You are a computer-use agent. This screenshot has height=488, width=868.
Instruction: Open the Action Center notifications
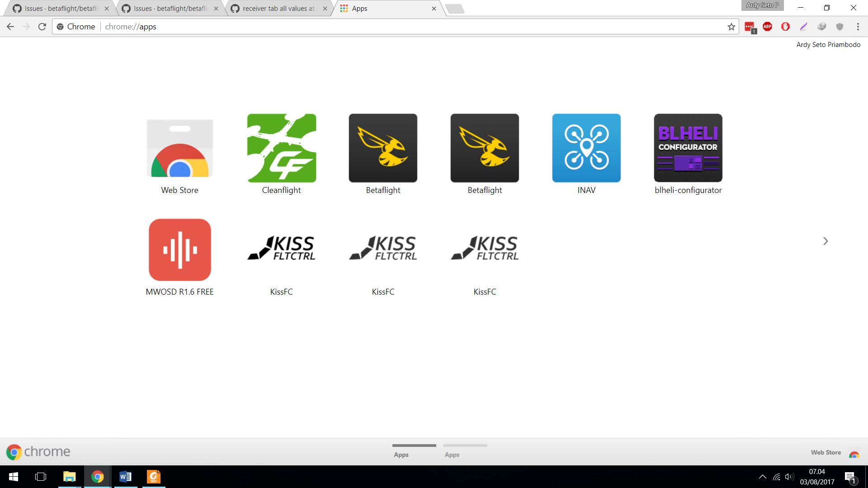850,477
